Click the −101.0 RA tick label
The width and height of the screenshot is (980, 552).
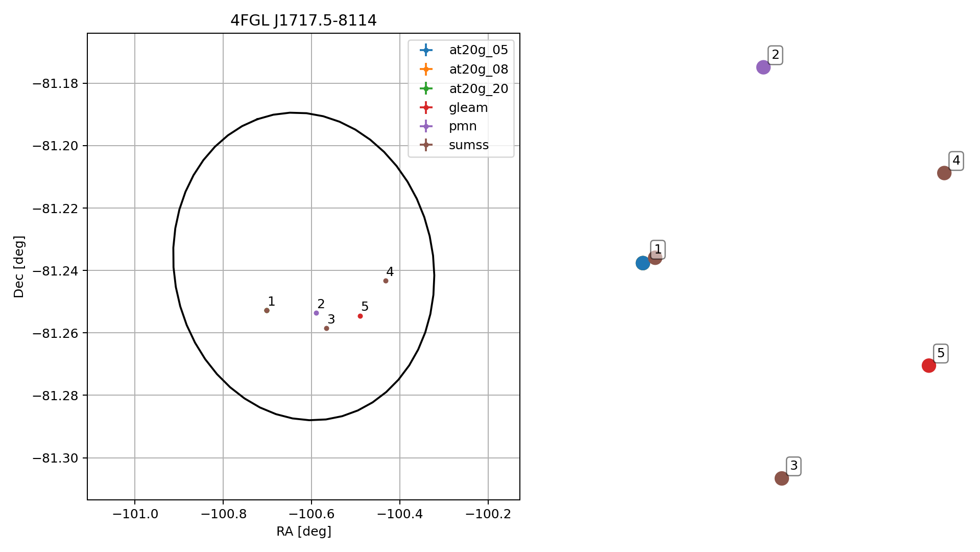point(134,514)
